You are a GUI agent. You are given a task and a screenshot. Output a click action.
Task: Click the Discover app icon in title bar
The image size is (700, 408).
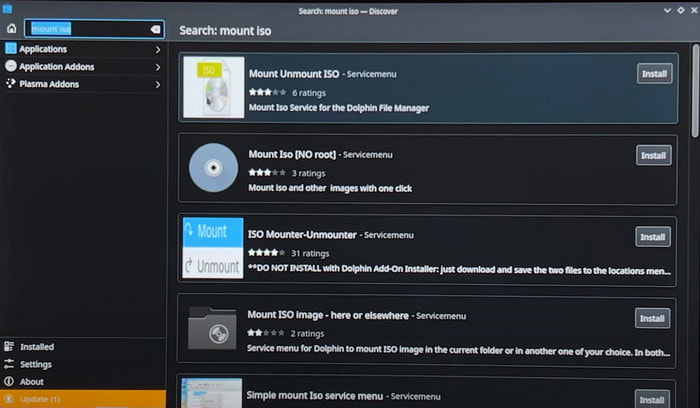(x=7, y=8)
